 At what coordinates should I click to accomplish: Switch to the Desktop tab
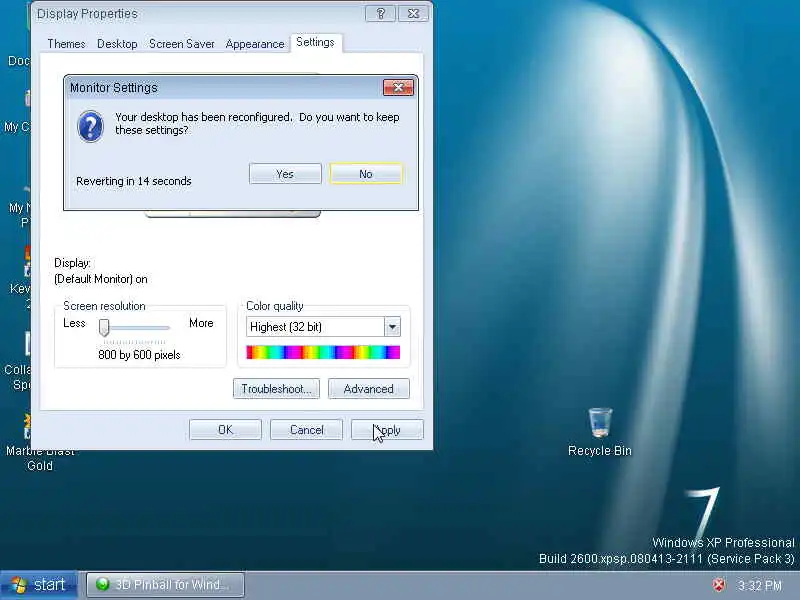pos(117,44)
